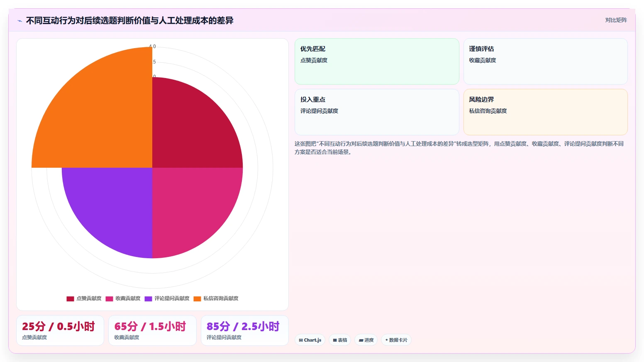The height and width of the screenshot is (362, 644).
Task: Click the small icon before the dashboard title
Action: coord(20,21)
